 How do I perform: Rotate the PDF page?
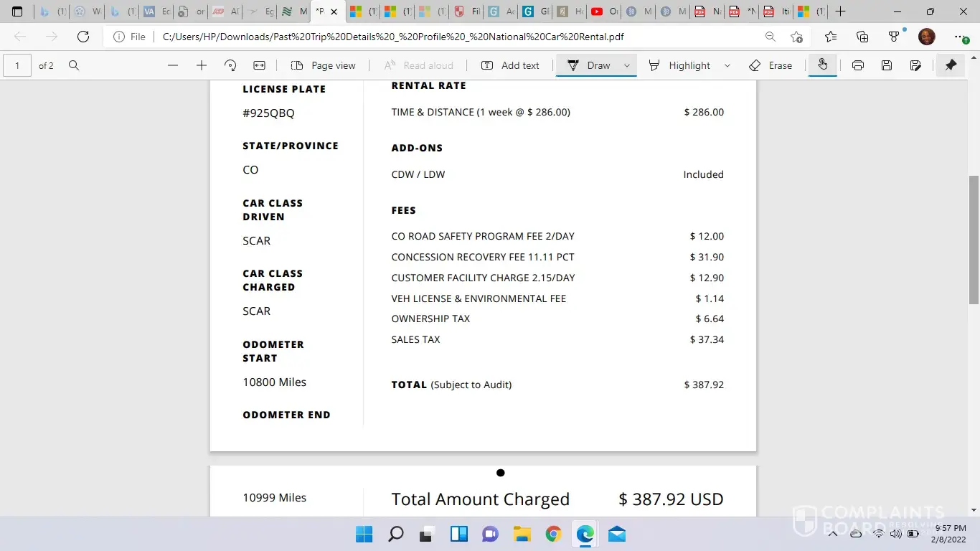230,65
